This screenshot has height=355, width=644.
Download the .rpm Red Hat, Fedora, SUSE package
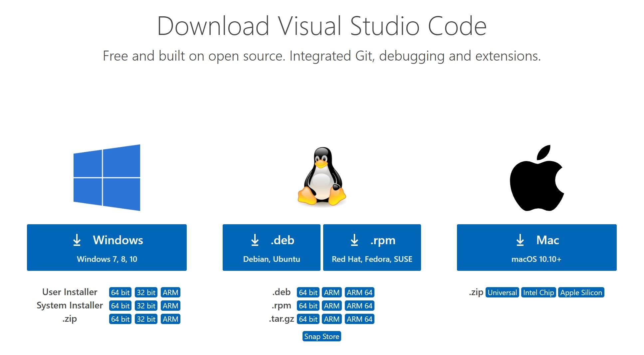tap(372, 248)
